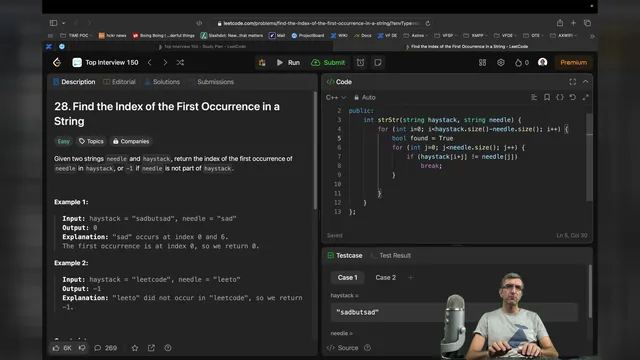Viewport: 640px width, 360px height.
Task: Click the Source help circle icon
Action: pos(367,348)
